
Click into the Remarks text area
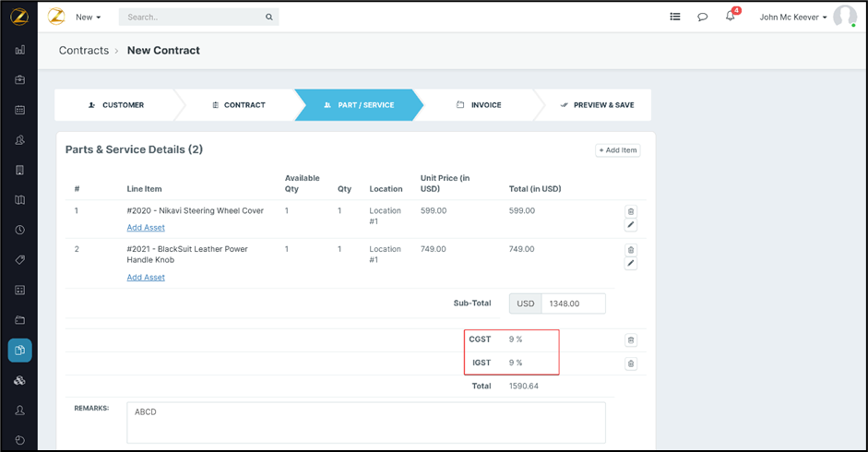365,422
